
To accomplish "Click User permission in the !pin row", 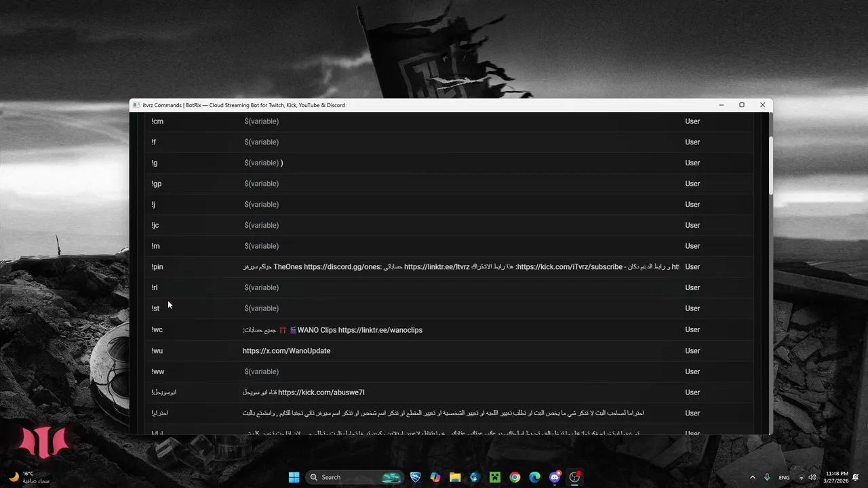I will (692, 267).
